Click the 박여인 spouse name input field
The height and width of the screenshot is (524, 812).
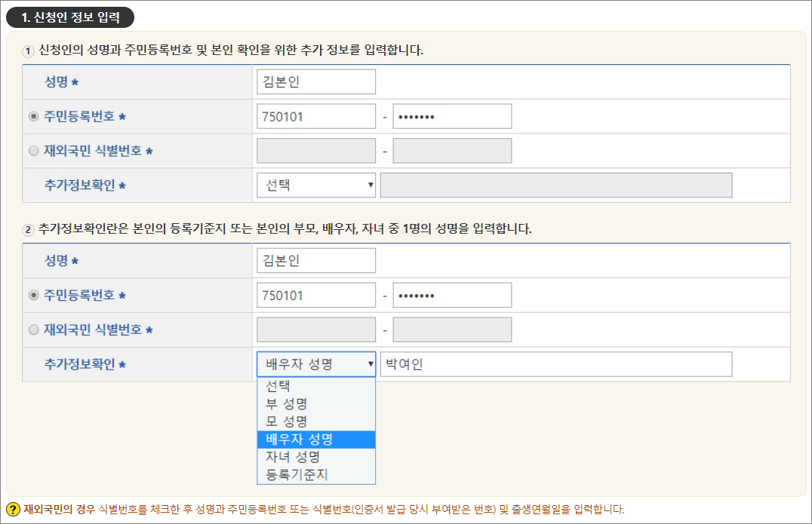pyautogui.click(x=555, y=363)
